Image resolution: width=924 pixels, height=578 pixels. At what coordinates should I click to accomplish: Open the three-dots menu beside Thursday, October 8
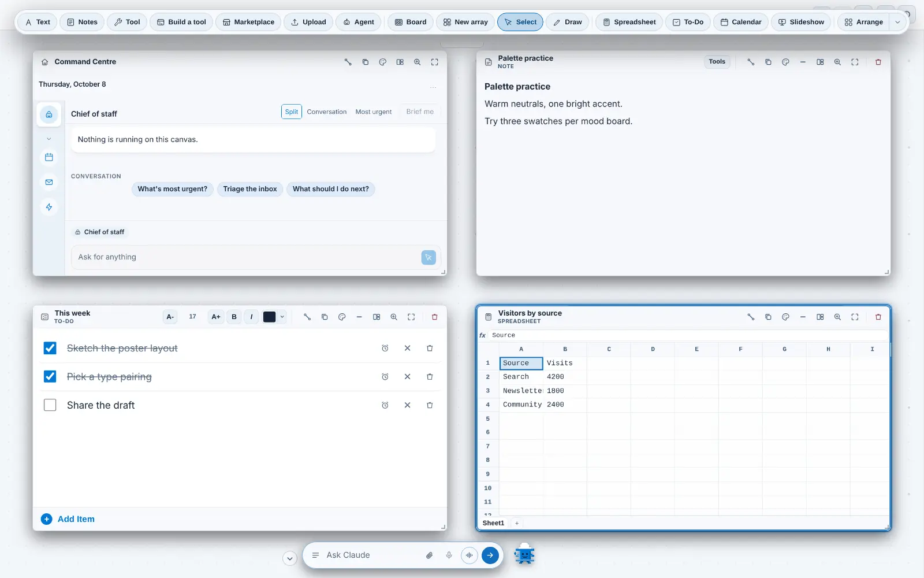point(433,88)
